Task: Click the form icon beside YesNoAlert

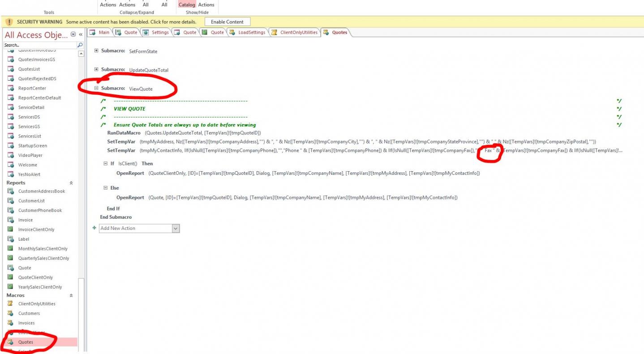Action: [10, 174]
